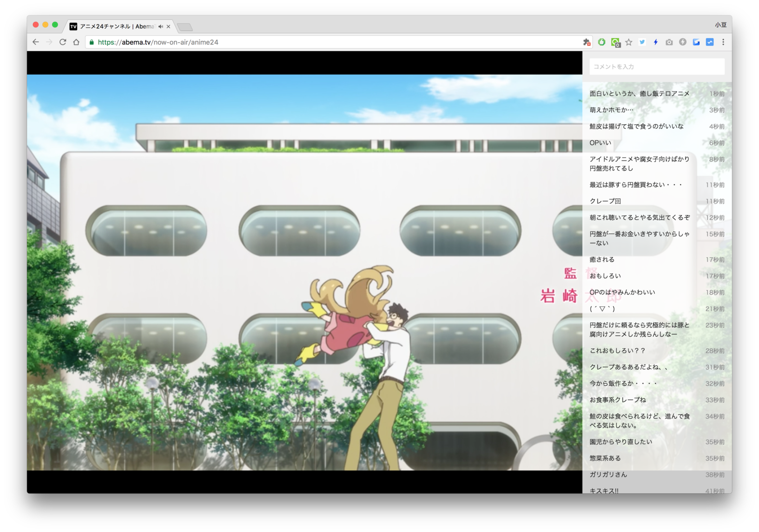This screenshot has height=532, width=759.
Task: Click the camera screenshot extension
Action: tap(669, 42)
